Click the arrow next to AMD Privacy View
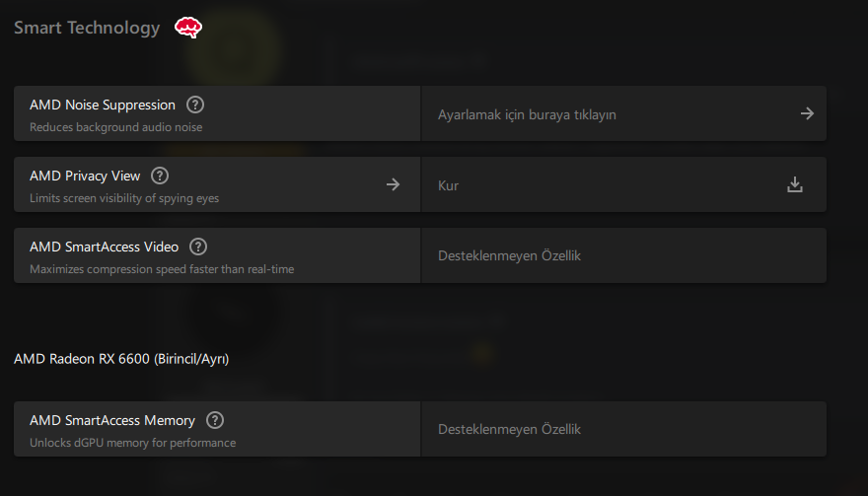 (393, 184)
